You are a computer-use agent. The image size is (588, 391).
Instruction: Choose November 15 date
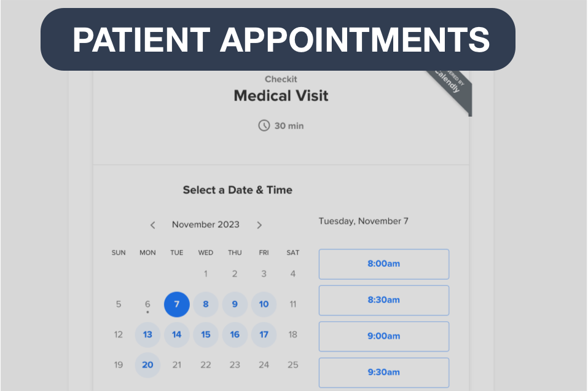point(206,335)
